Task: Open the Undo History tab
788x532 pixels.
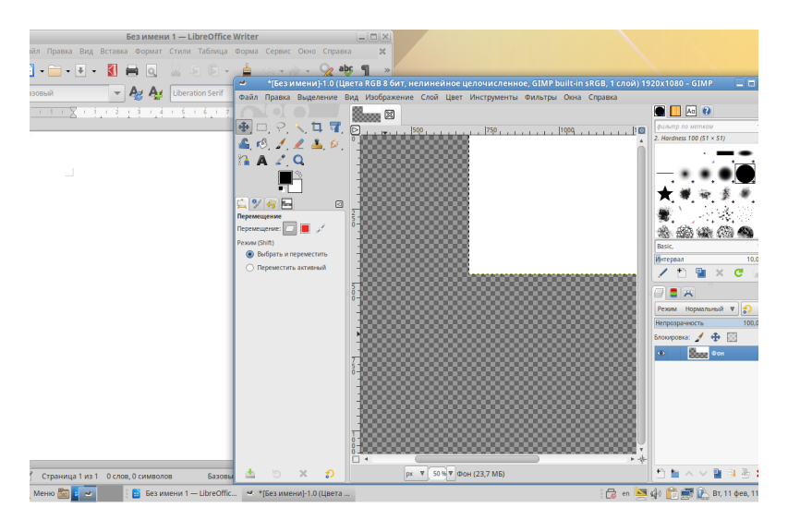Action: click(272, 203)
